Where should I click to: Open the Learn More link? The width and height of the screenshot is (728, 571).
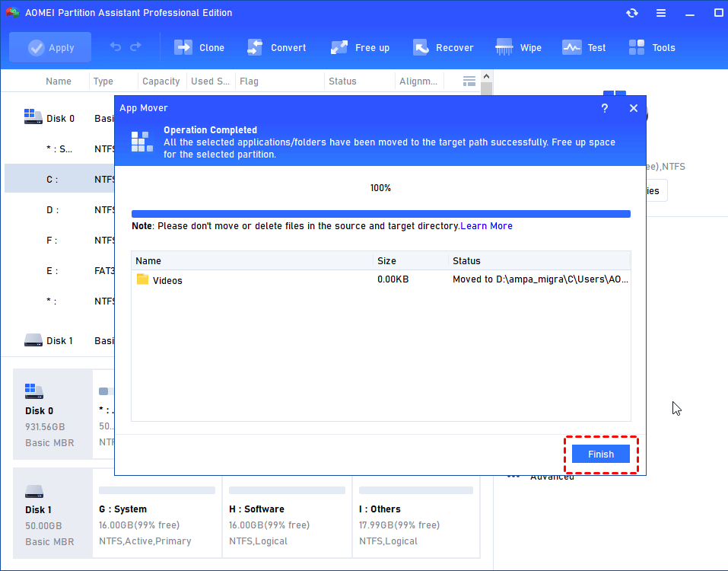coord(486,226)
